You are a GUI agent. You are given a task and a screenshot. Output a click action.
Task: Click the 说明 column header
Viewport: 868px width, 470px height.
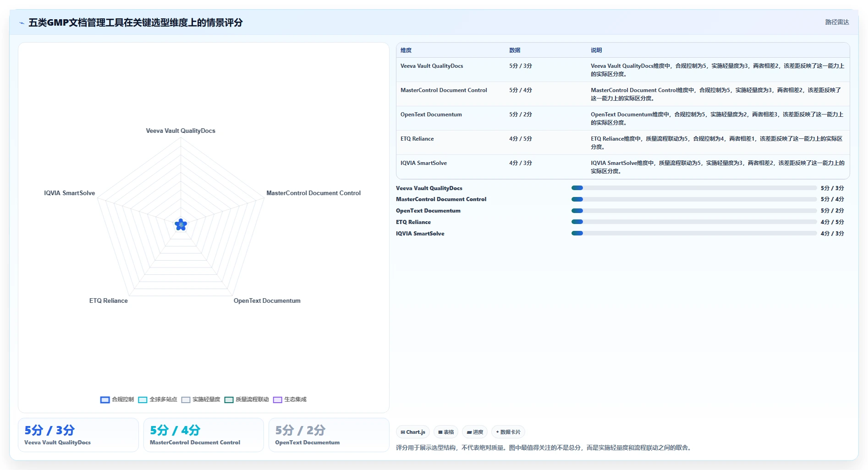click(x=596, y=50)
